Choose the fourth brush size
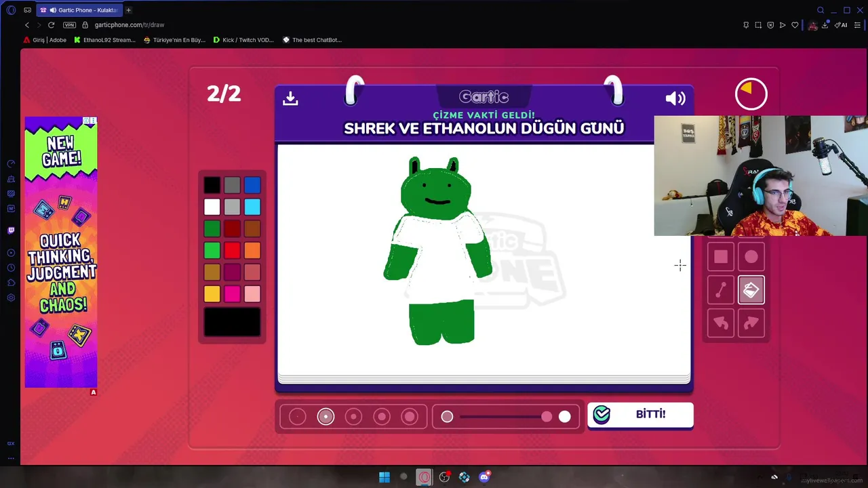The image size is (868, 488). point(382,417)
